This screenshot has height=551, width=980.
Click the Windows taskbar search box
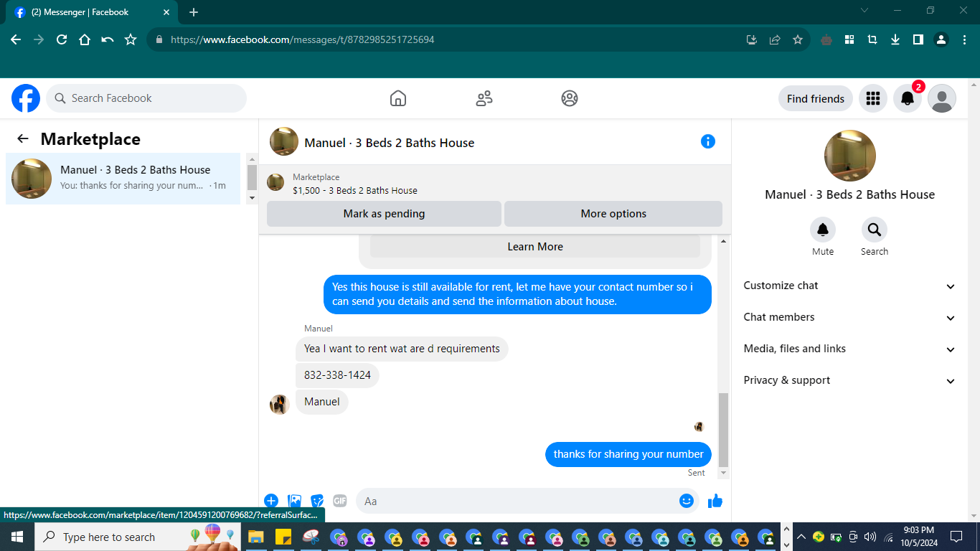click(136, 537)
